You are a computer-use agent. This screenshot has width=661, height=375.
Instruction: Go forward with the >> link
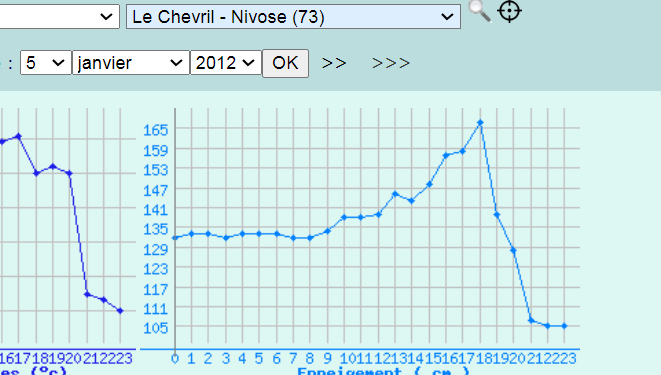click(x=334, y=63)
